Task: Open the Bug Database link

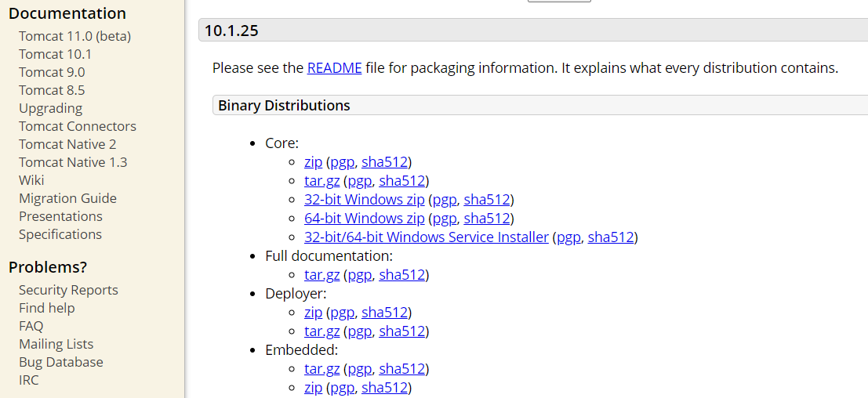Action: point(60,362)
